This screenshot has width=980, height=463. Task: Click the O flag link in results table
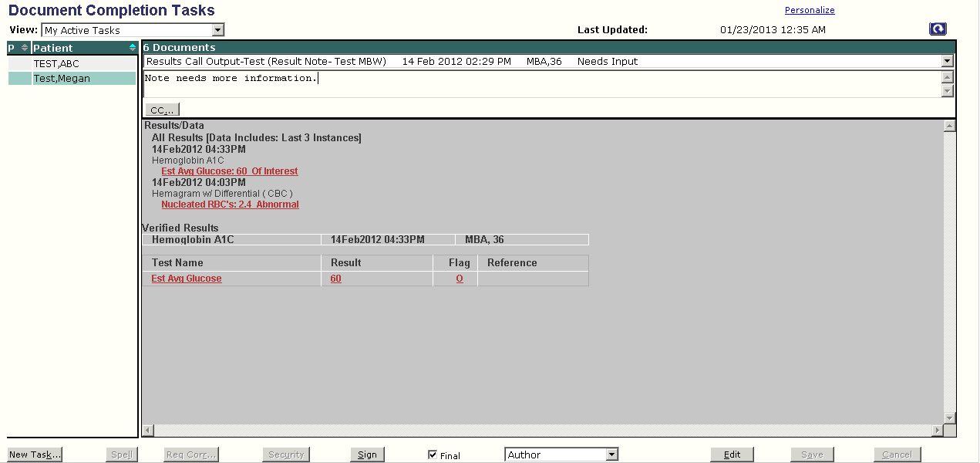(x=460, y=279)
